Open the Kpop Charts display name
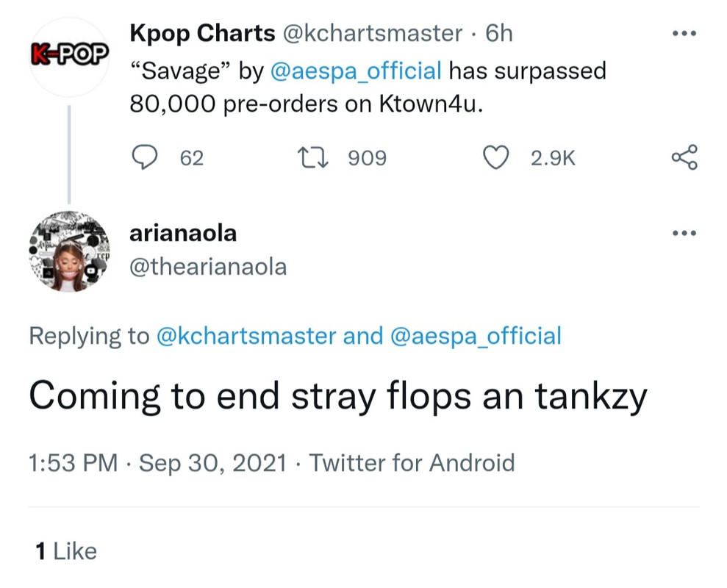 201,33
